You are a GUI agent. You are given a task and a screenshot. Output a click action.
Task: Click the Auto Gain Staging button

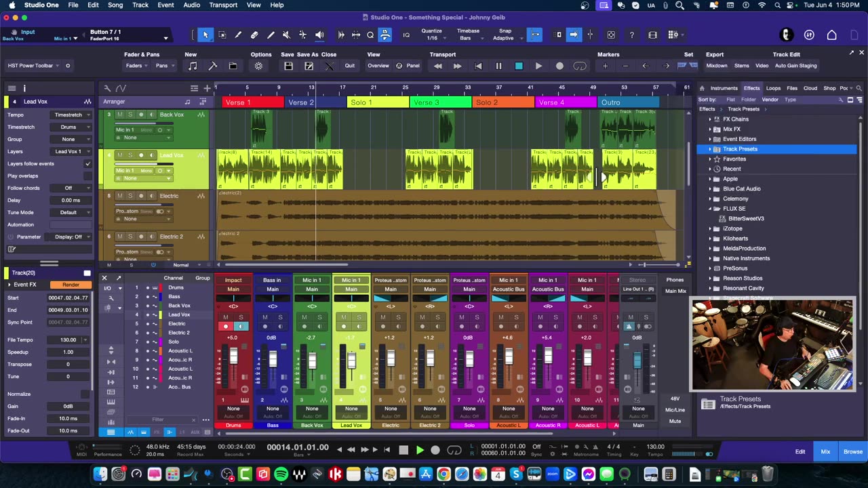click(795, 66)
